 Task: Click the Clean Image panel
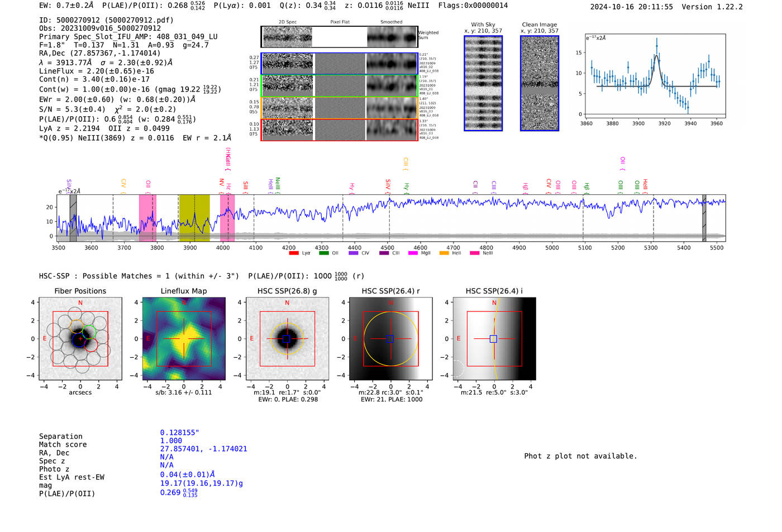(540, 83)
